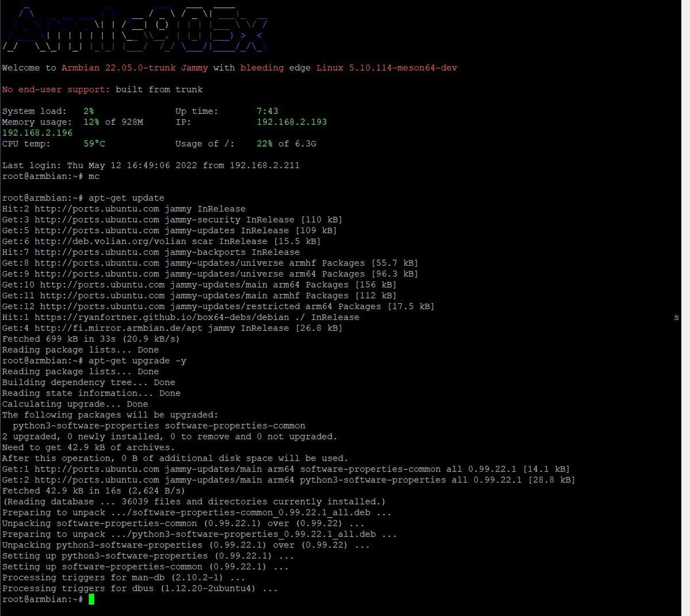Select the 'mc' command line
The height and width of the screenshot is (616, 690).
point(51,177)
